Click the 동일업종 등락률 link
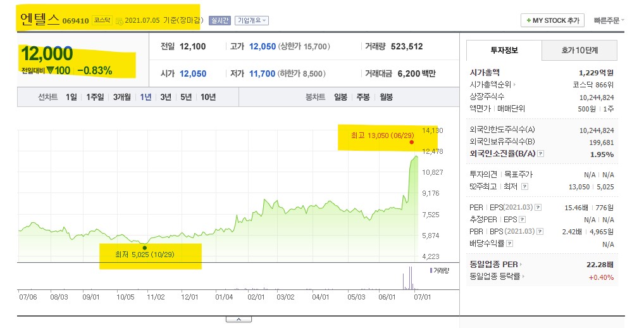644x328 pixels. 495,277
